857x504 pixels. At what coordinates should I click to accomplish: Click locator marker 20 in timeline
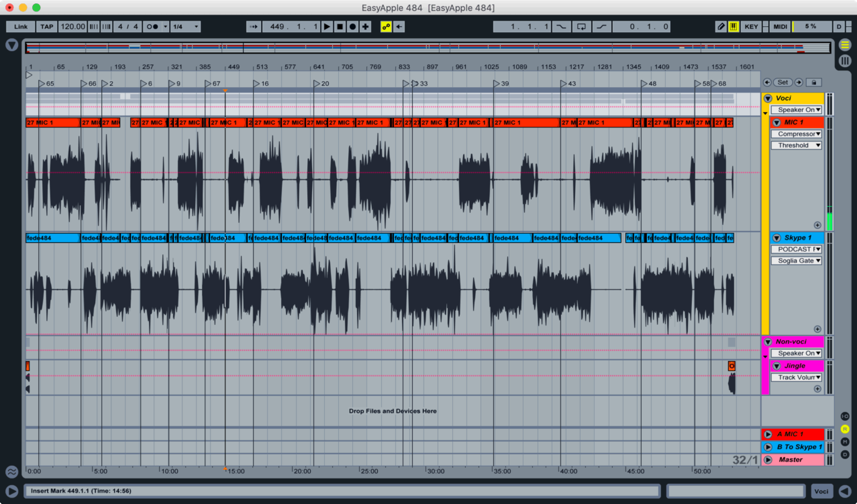317,84
